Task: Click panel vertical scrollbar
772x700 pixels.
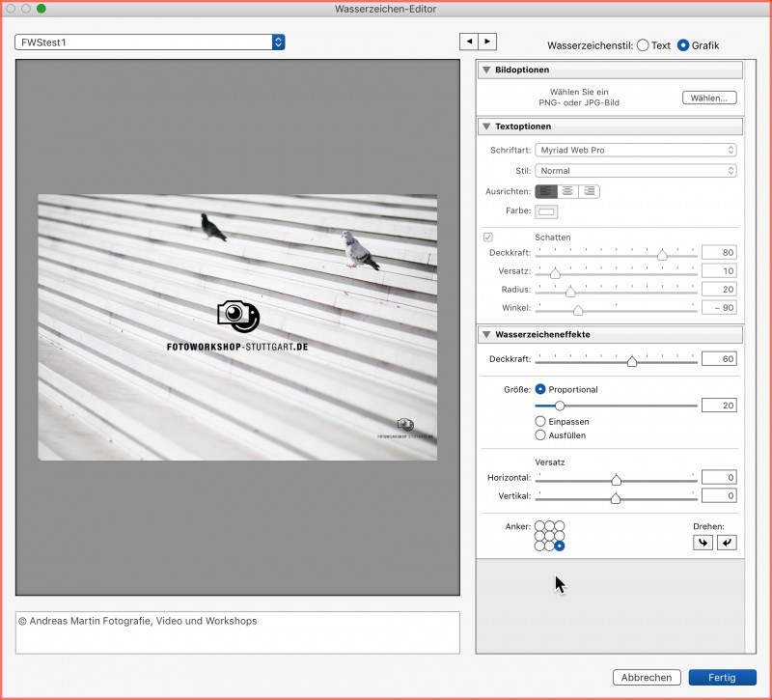Action: [751, 357]
